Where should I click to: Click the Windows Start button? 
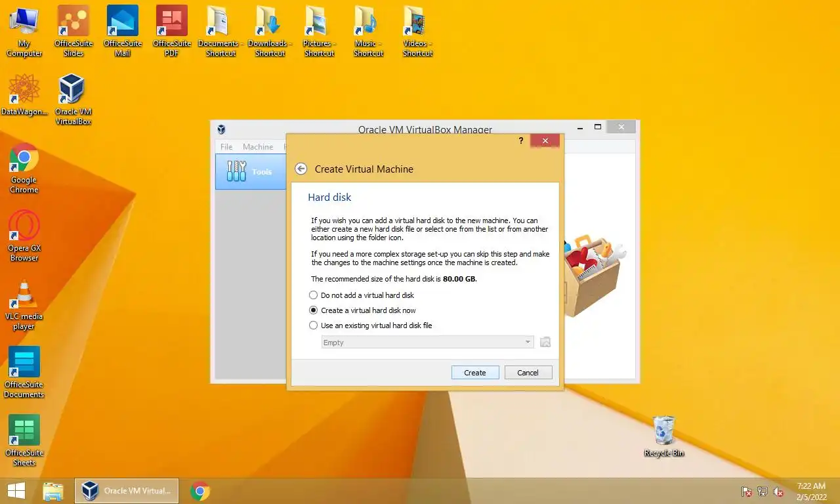tap(16, 491)
